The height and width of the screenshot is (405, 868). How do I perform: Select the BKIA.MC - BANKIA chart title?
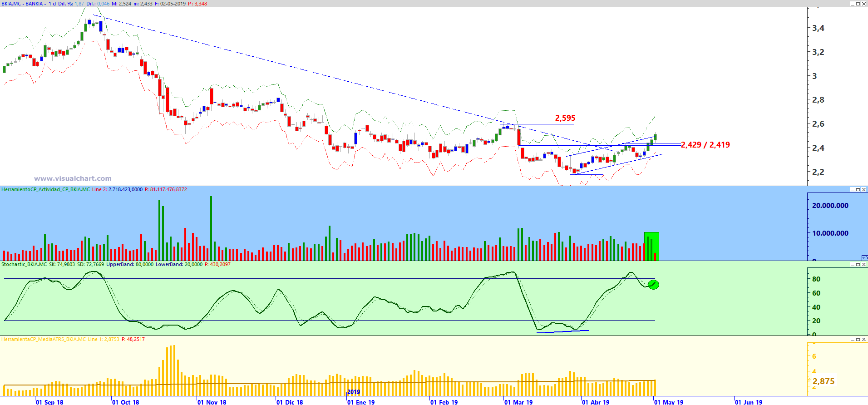[x=22, y=4]
